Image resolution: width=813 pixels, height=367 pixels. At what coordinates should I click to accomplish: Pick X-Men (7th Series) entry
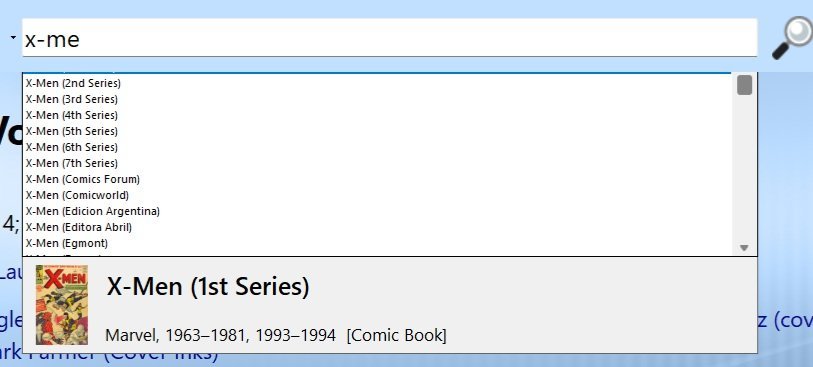377,163
